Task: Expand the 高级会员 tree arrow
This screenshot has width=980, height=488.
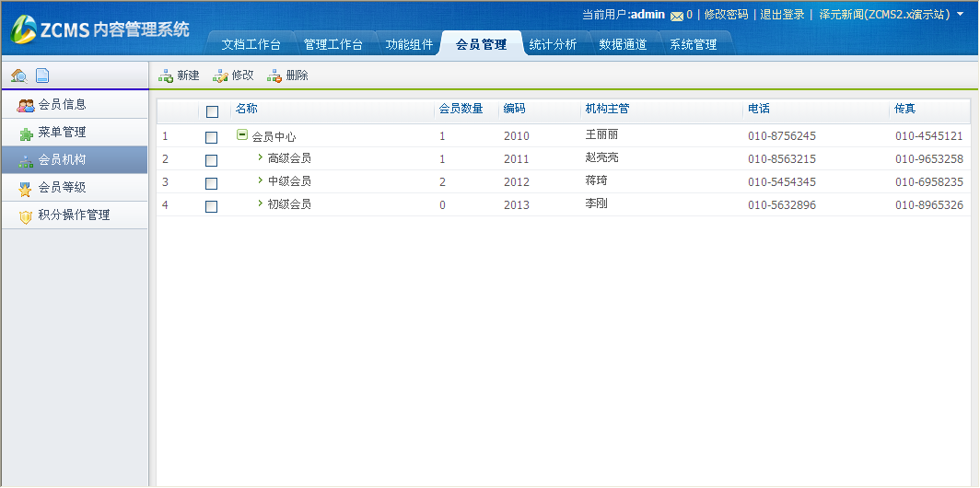Action: coord(261,157)
